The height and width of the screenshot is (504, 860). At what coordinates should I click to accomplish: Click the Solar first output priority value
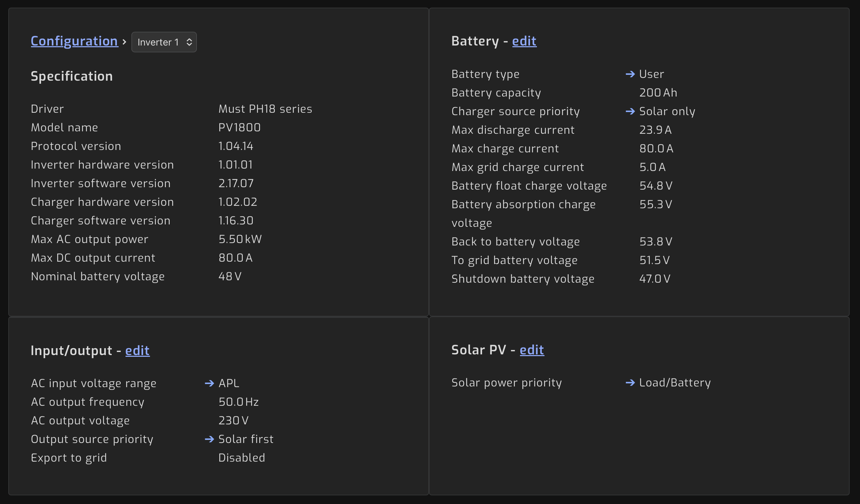[x=246, y=439]
